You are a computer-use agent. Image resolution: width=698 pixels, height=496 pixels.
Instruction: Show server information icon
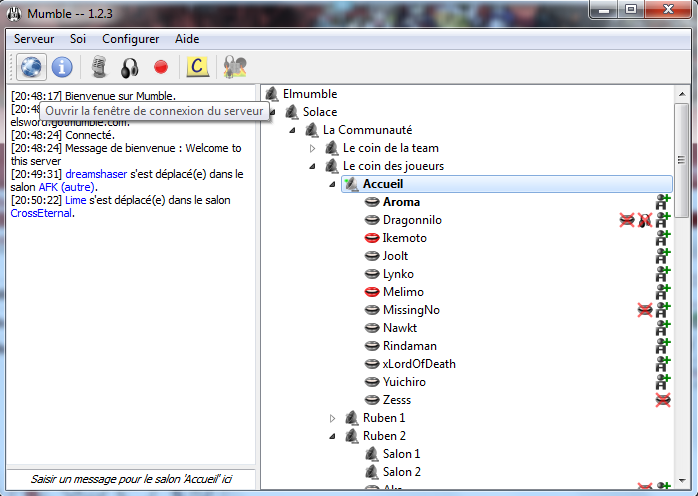62,67
